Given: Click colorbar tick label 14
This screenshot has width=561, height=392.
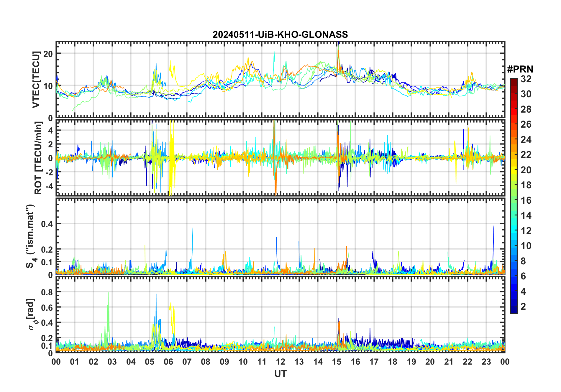Looking at the screenshot, I should click(526, 215).
